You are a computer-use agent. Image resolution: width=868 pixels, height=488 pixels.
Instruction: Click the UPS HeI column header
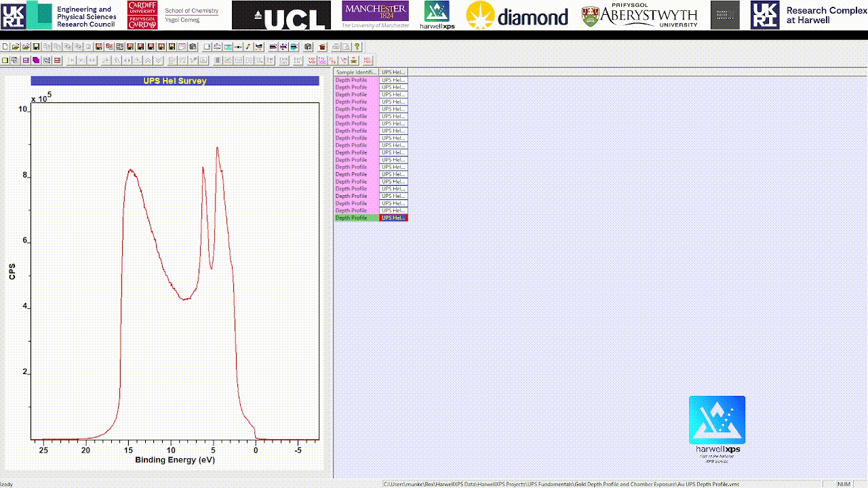tap(393, 73)
